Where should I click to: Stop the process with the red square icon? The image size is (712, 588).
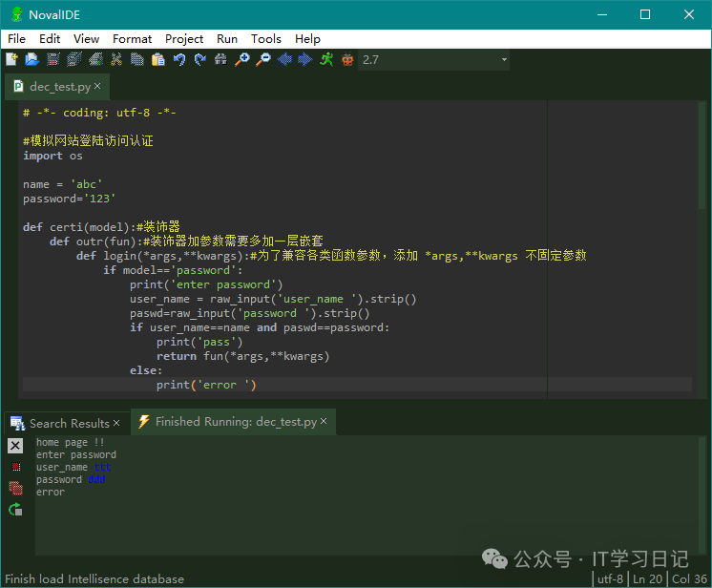[15, 467]
